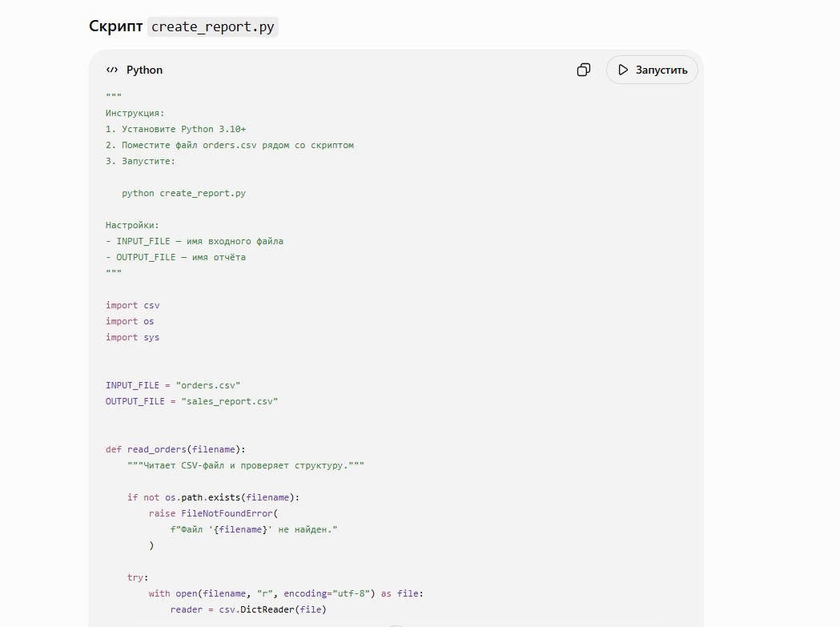Click f-string "Файл '{filename}' не найден."
Screen dimensions: 840x627
tap(254, 529)
